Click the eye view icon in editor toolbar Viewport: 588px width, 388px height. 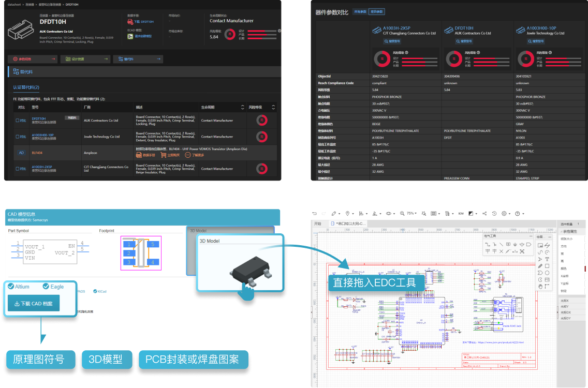(389, 214)
